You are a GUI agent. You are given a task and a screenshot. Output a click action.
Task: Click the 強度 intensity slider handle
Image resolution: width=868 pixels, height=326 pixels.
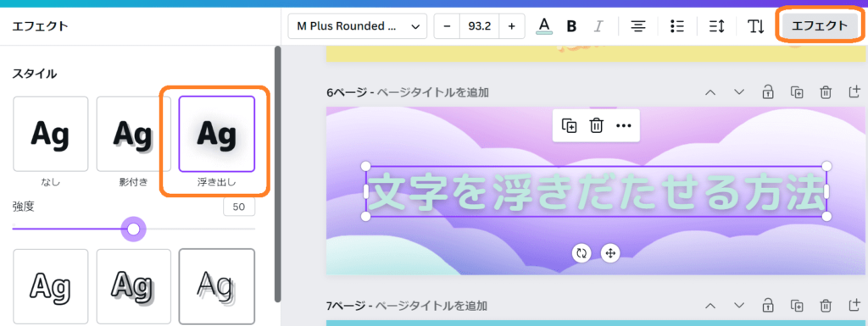pyautogui.click(x=133, y=229)
